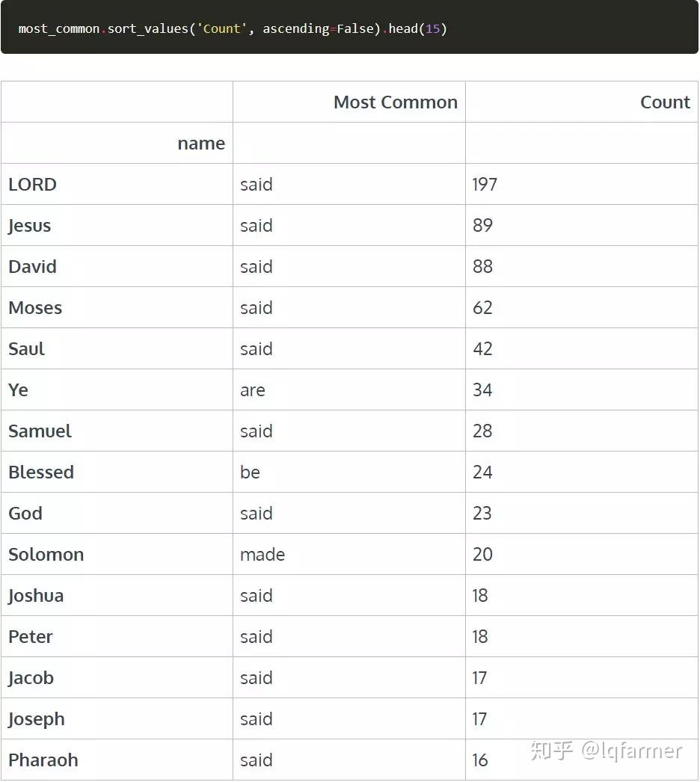
Task: Click the count value 197
Action: point(485,185)
